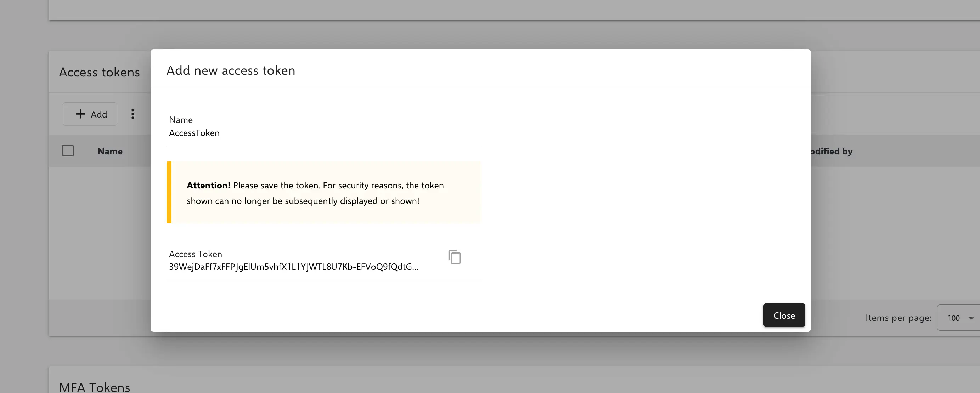Click the MFA Tokens section heading
Viewport: 980px width, 393px height.
pos(94,387)
